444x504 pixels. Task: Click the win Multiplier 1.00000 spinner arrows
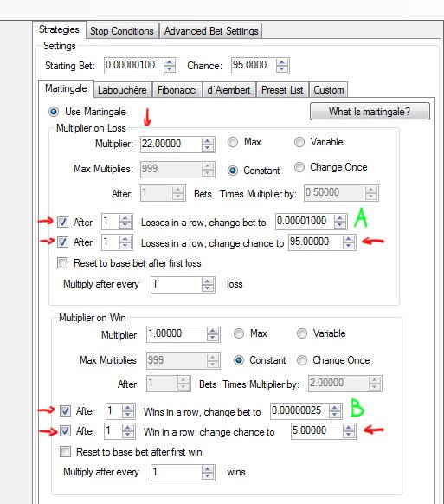[x=213, y=334]
